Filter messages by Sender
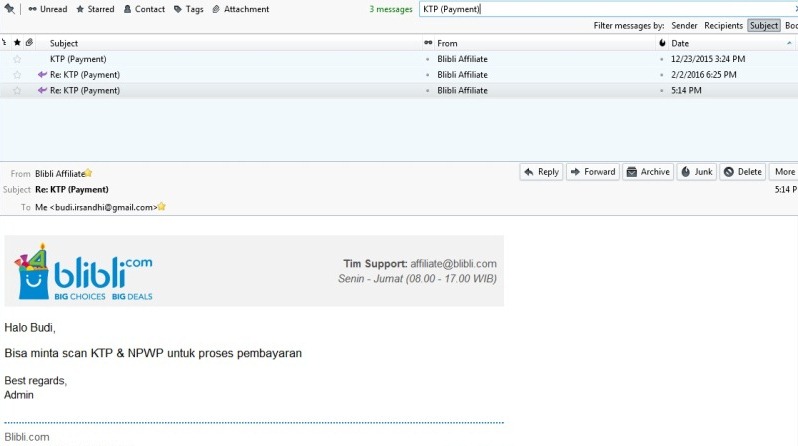The width and height of the screenshot is (798, 446). [684, 25]
